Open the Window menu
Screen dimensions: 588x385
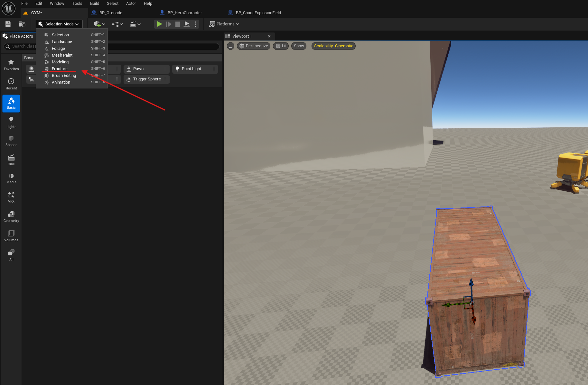coord(57,4)
